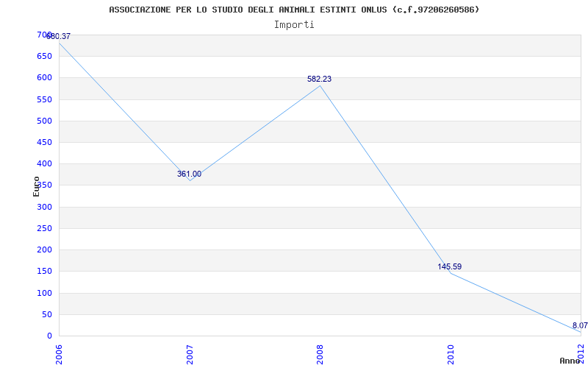
Task: Select the 100 y-axis tick label
Action: pos(44,293)
